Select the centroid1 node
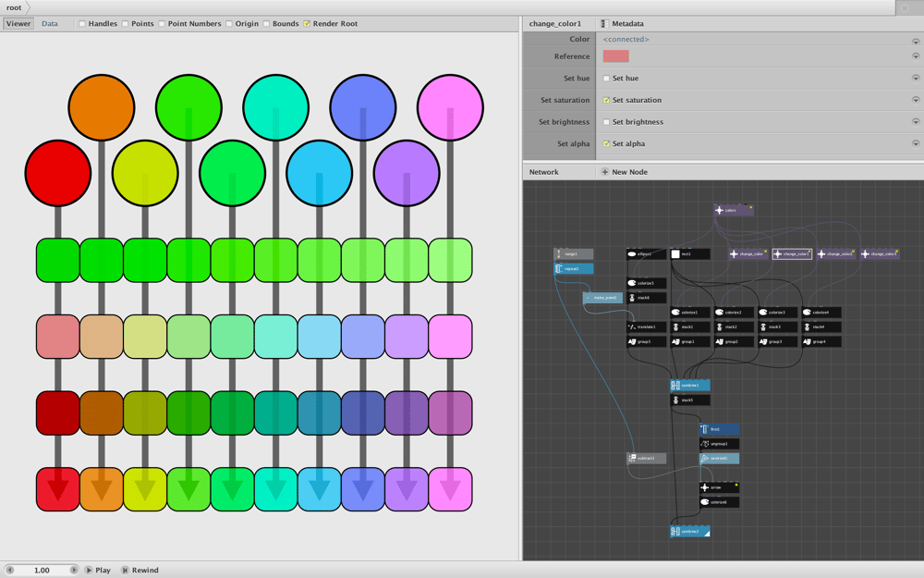The width and height of the screenshot is (924, 578). coord(720,459)
